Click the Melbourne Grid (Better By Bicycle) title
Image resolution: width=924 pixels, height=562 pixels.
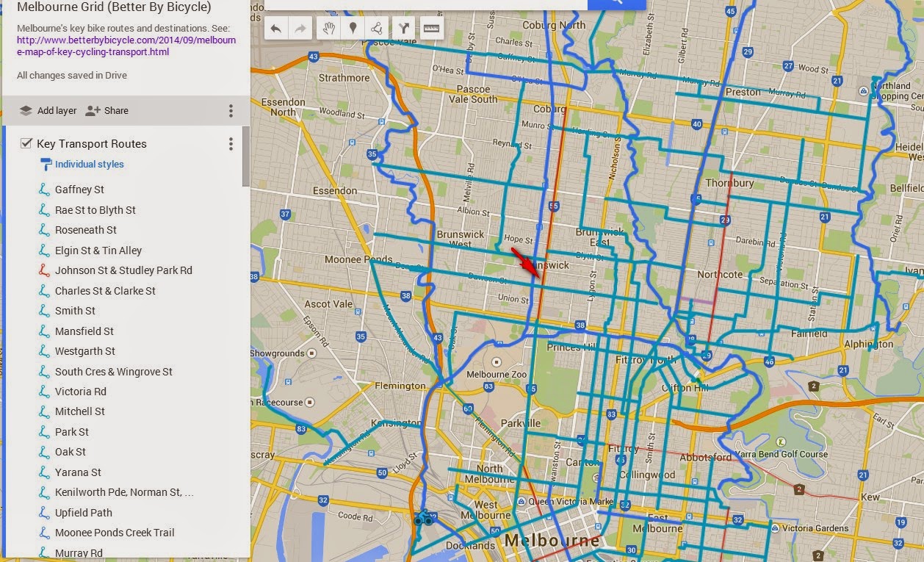pos(114,7)
